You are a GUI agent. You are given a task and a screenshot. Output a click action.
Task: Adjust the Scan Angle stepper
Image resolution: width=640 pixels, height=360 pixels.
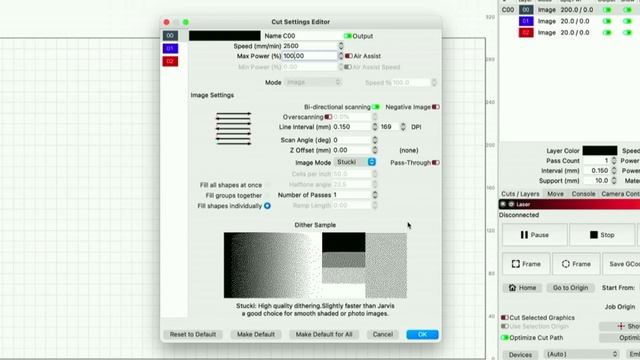tap(375, 140)
